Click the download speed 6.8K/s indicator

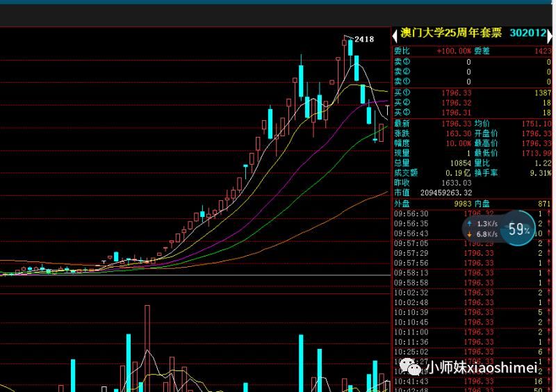[482, 234]
